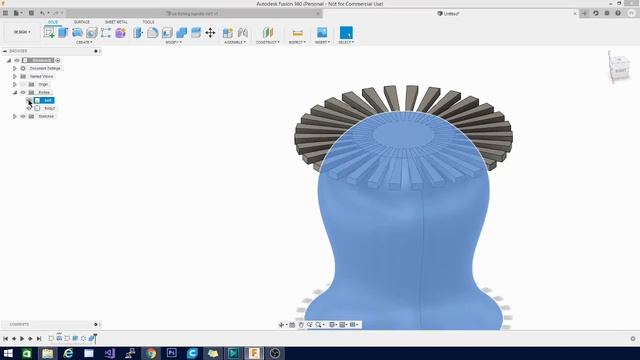This screenshot has width=640, height=360.
Task: Select the Orbit navigation tool
Action: point(281,325)
